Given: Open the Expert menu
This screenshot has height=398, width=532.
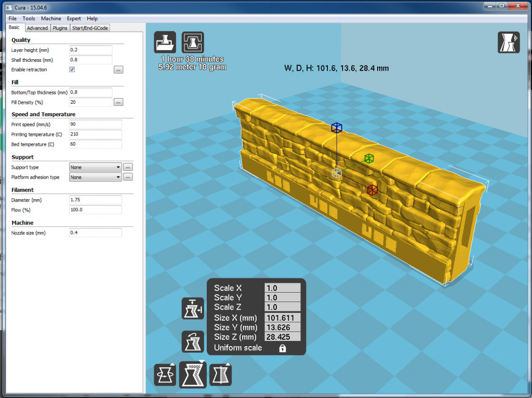Looking at the screenshot, I should tap(73, 18).
